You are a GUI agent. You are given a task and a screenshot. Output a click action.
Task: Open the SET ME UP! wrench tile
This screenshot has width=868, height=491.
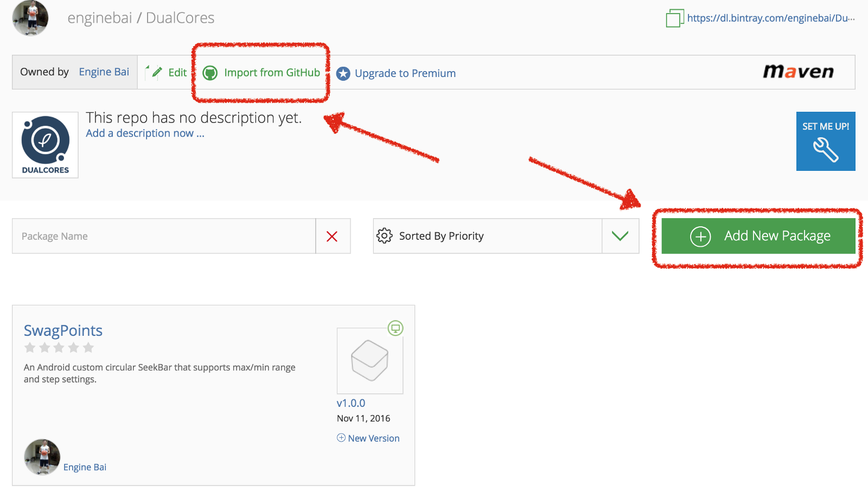click(x=826, y=141)
